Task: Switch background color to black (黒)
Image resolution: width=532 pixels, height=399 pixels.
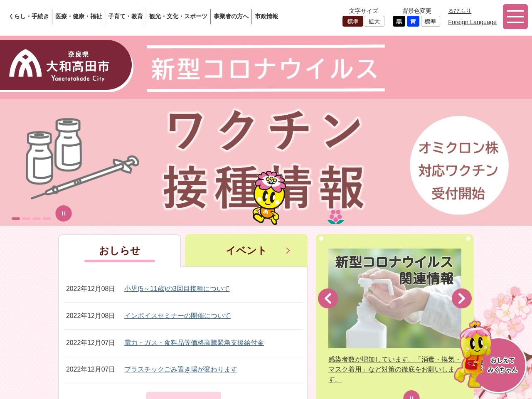Action: point(399,21)
